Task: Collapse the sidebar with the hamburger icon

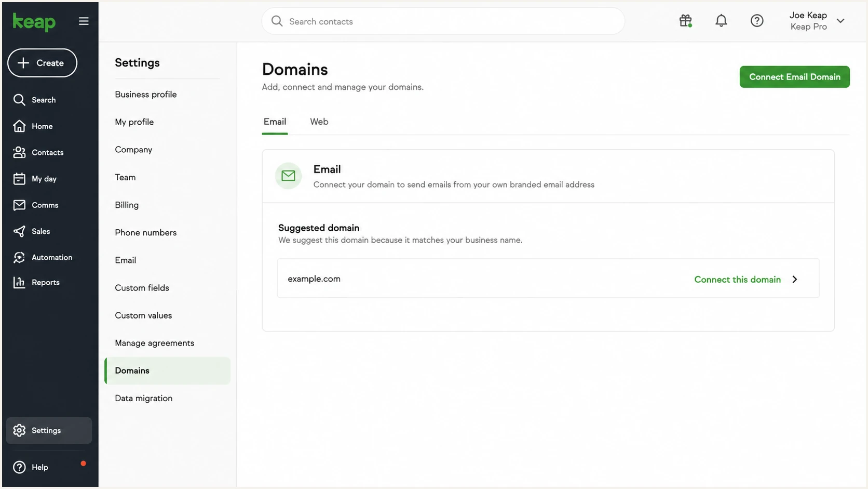Action: pyautogui.click(x=84, y=21)
